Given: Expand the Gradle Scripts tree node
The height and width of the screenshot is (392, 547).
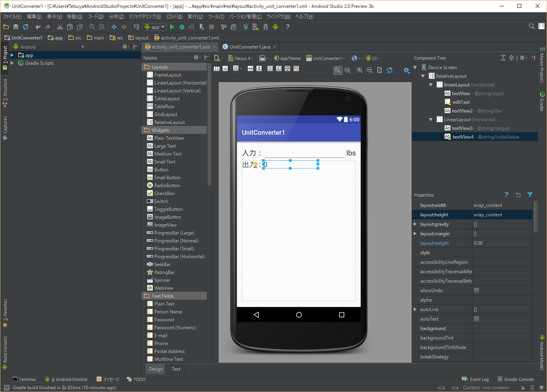Looking at the screenshot, I should point(12,63).
